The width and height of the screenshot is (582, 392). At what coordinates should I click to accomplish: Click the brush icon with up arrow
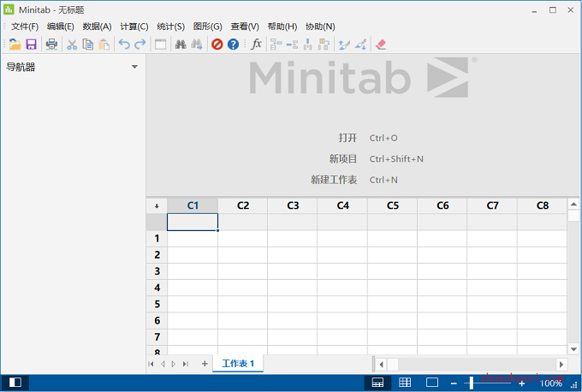pyautogui.click(x=344, y=45)
